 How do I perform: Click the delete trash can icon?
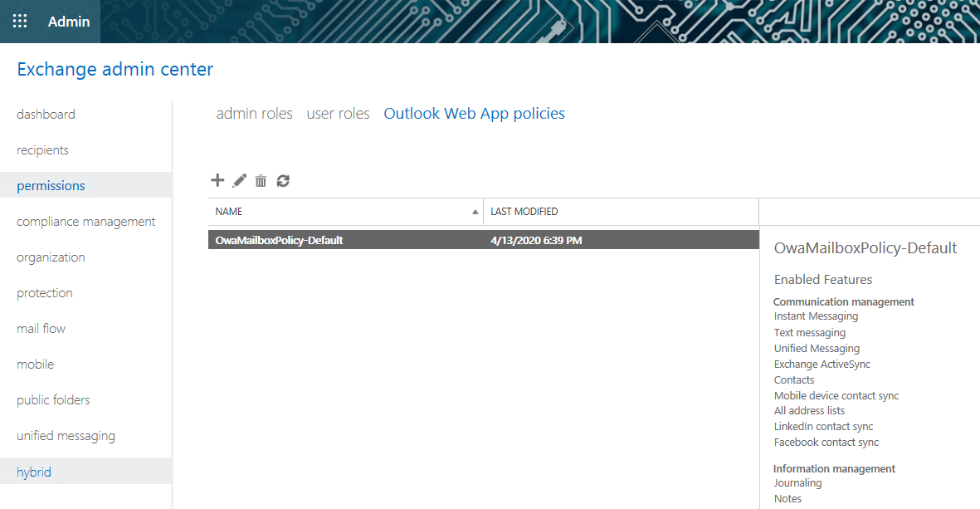point(261,181)
